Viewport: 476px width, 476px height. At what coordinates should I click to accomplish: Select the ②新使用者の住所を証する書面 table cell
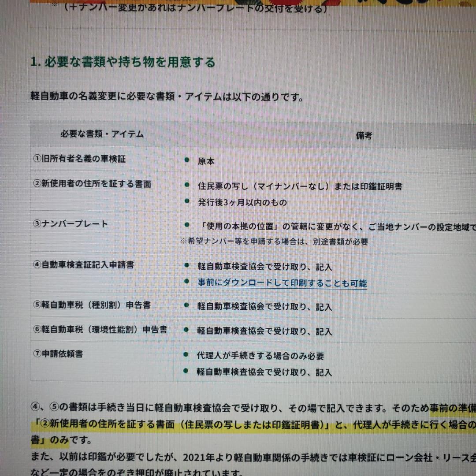(92, 184)
